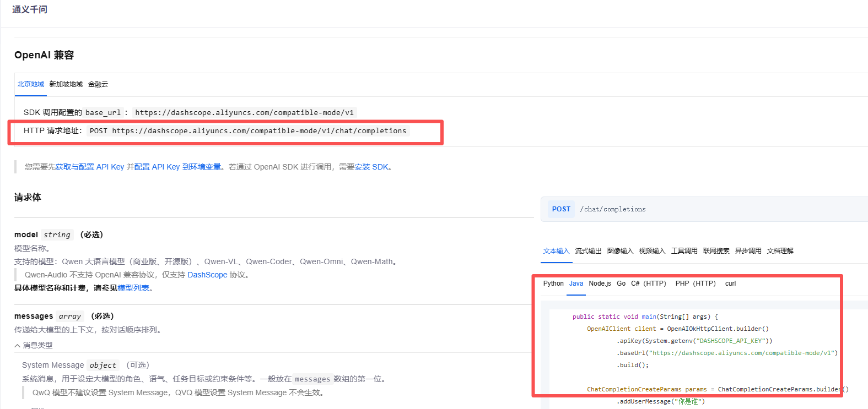Switch to the 新加坡地域 tab

point(66,84)
